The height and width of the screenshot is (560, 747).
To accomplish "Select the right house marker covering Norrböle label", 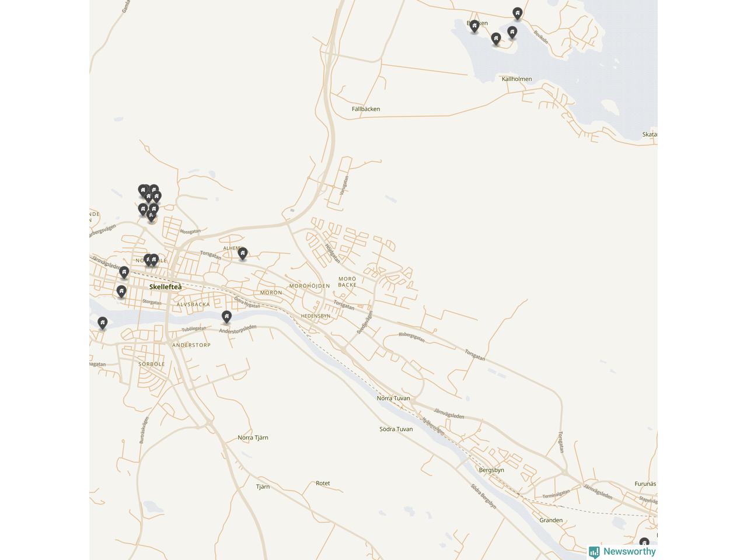I will click(x=154, y=260).
